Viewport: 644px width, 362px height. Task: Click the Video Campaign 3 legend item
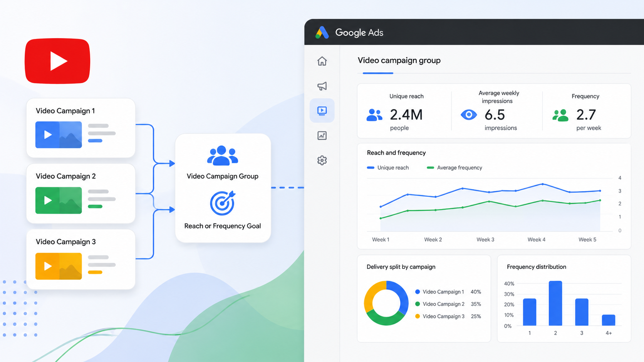[440, 316]
